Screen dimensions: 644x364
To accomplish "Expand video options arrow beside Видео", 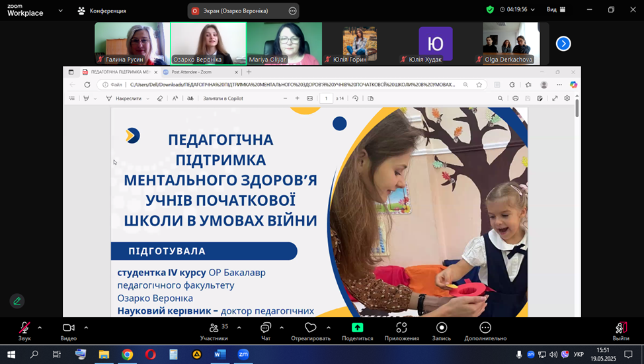I will click(x=86, y=327).
